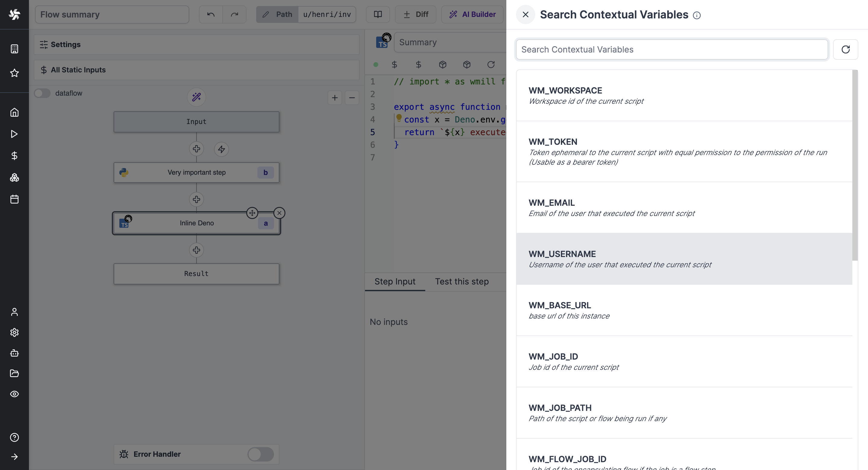Switch to the Test this step tab
Viewport: 868px width, 470px height.
click(462, 281)
